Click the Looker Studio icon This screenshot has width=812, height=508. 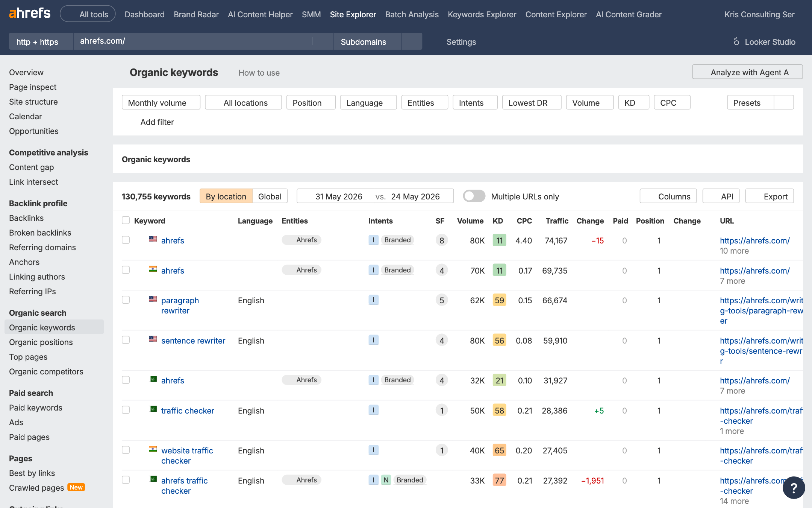pyautogui.click(x=736, y=42)
